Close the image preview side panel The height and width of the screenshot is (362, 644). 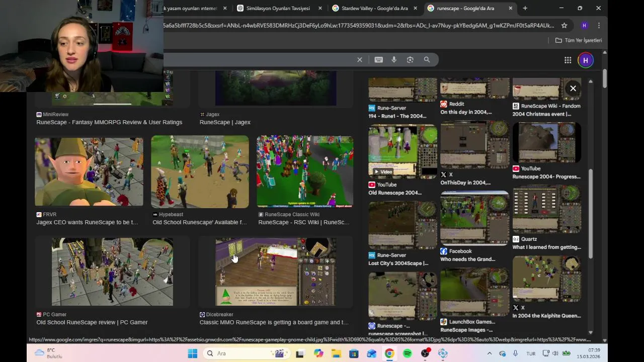click(x=573, y=88)
